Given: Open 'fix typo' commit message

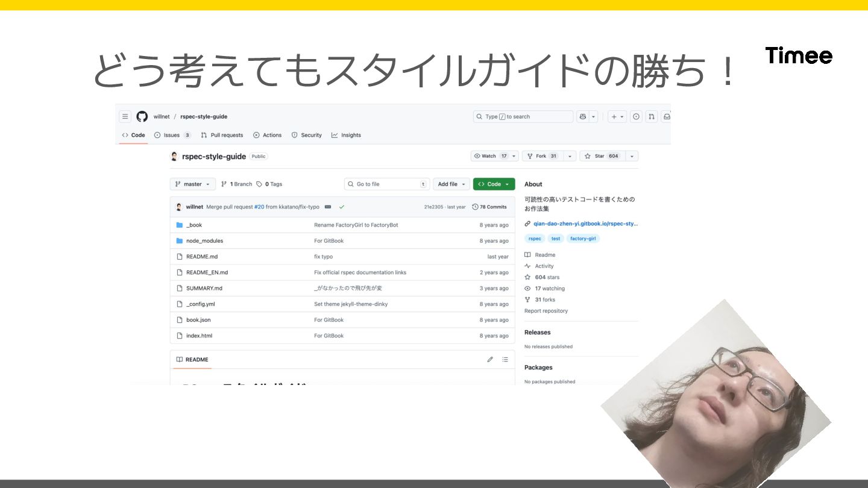Looking at the screenshot, I should point(323,257).
